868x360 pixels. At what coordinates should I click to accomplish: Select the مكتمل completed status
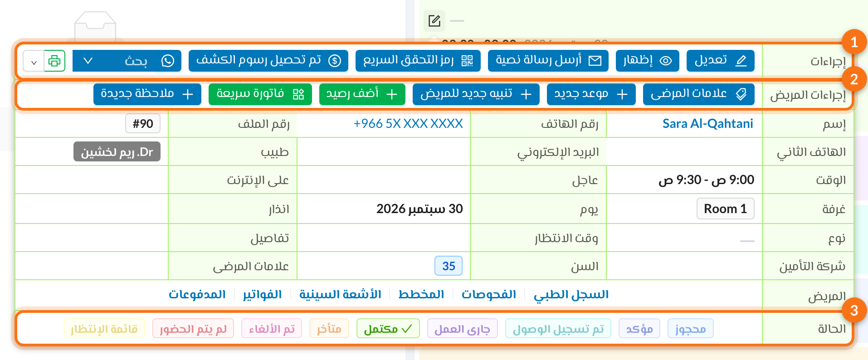tap(388, 329)
